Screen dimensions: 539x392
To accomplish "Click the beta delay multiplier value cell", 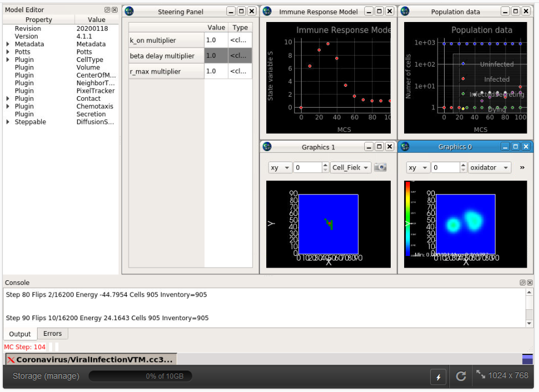I will pos(215,56).
